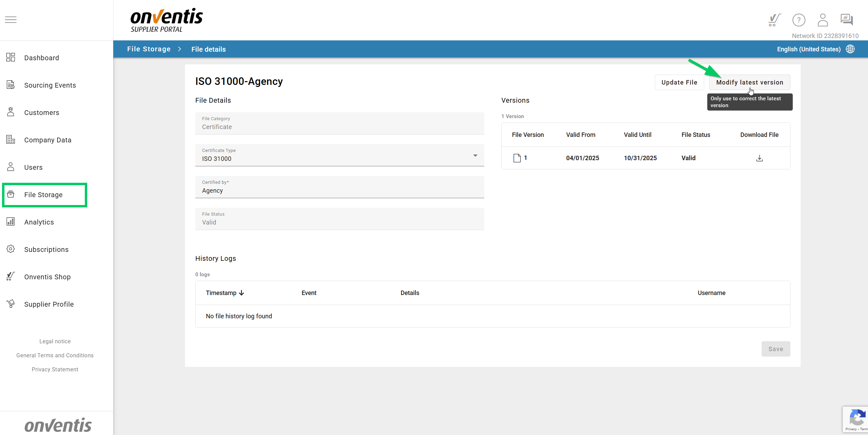The image size is (868, 435).
Task: Expand the Certificate Type dropdown
Action: point(475,156)
